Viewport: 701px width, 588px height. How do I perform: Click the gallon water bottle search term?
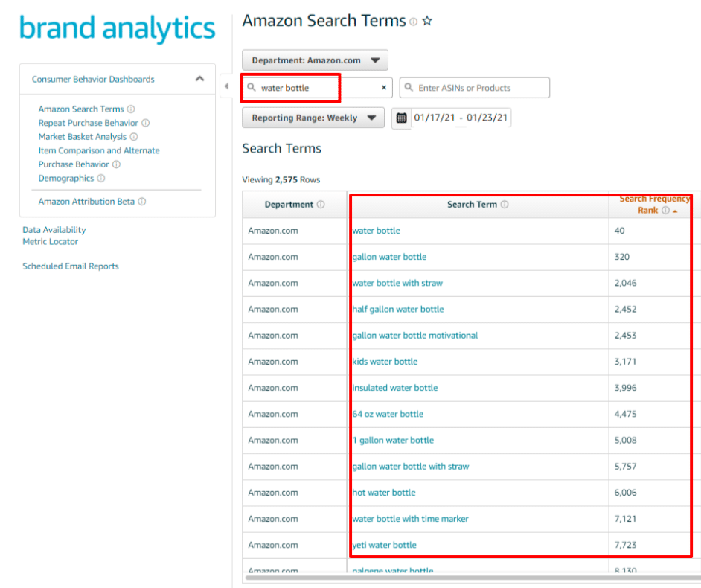pos(389,257)
